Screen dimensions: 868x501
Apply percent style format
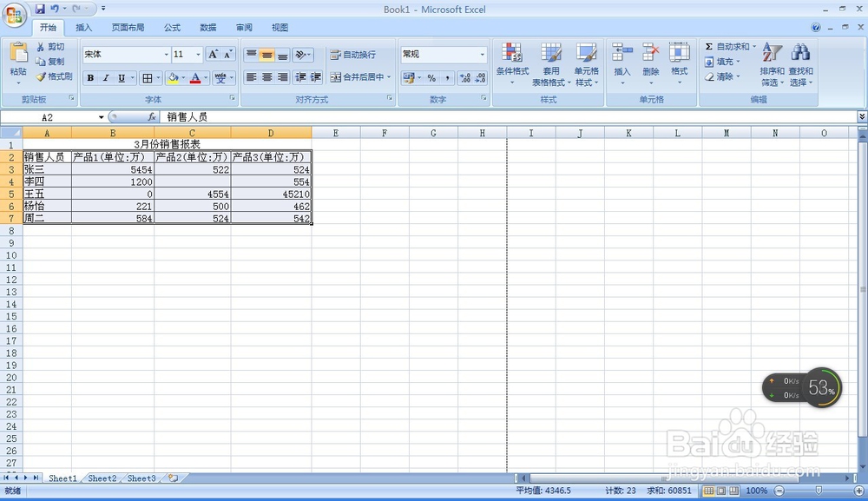click(431, 78)
